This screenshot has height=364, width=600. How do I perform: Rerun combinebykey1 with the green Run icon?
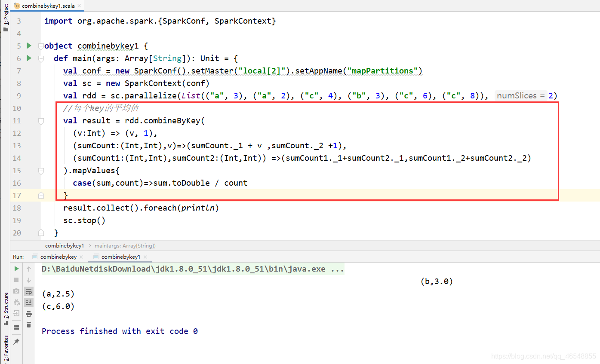[16, 269]
